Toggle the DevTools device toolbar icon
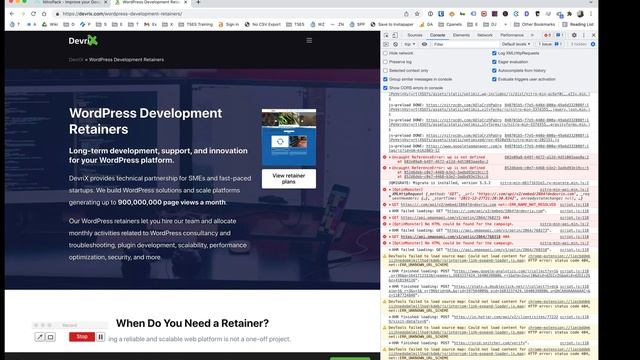 tap(395, 35)
